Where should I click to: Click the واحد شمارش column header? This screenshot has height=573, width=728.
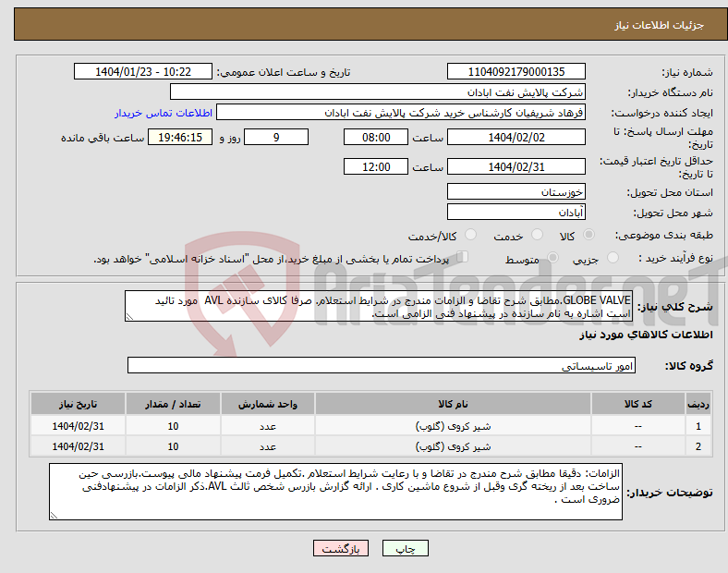tap(268, 404)
